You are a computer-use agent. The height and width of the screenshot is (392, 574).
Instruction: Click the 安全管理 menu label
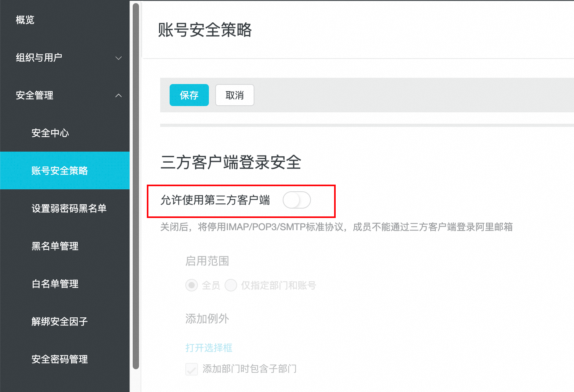[x=35, y=95]
